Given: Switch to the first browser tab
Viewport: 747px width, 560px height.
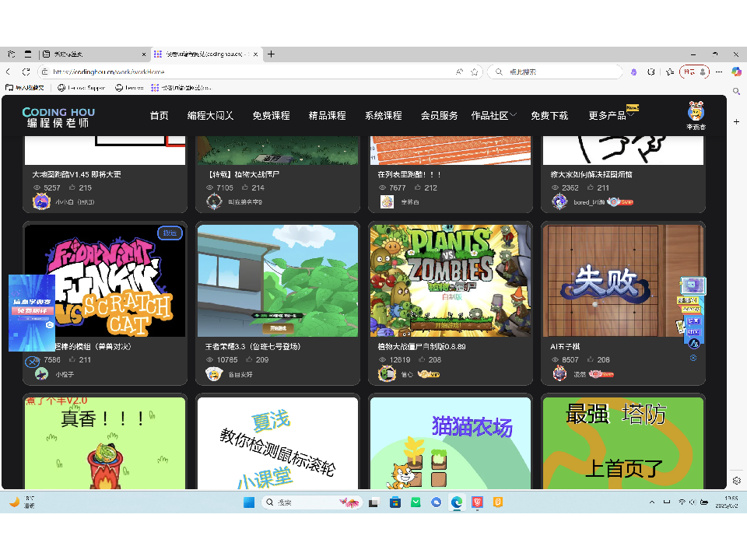Looking at the screenshot, I should click(x=93, y=54).
